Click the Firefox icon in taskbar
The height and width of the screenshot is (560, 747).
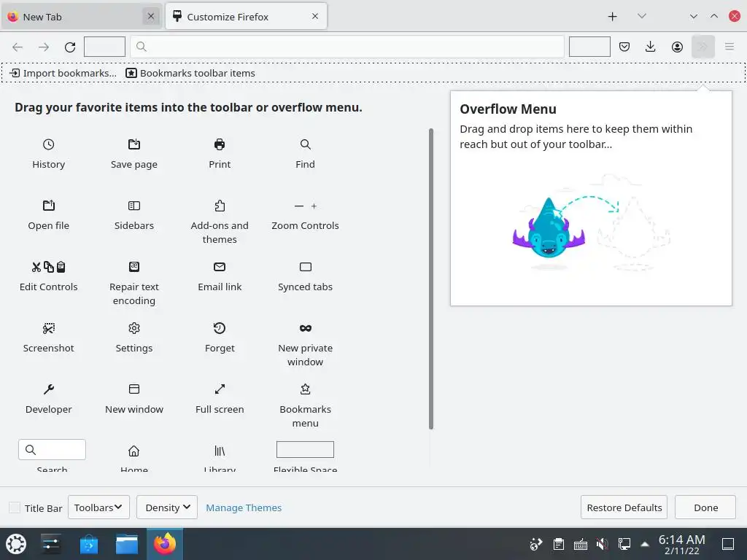tap(165, 544)
